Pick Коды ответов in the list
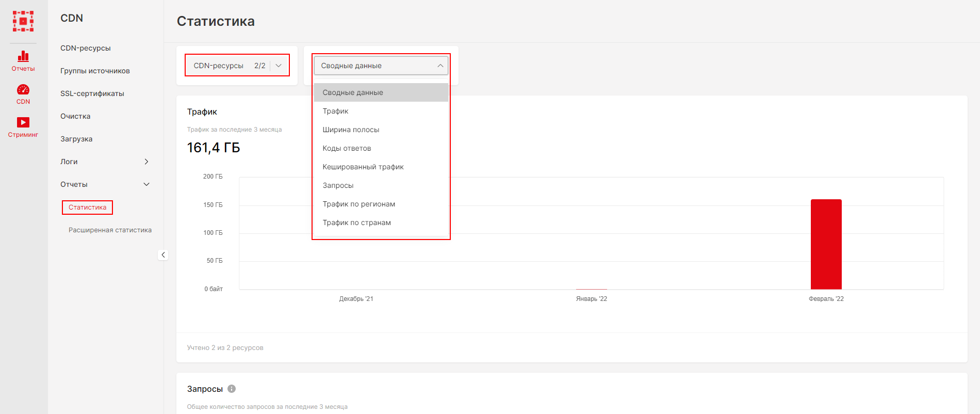The height and width of the screenshot is (414, 980). pyautogui.click(x=347, y=148)
